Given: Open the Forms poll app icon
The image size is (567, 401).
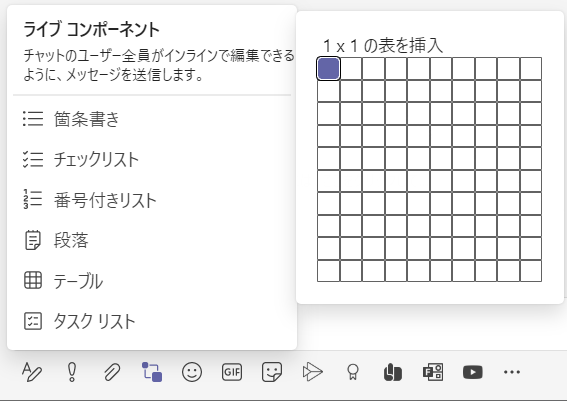Looking at the screenshot, I should pos(433,372).
